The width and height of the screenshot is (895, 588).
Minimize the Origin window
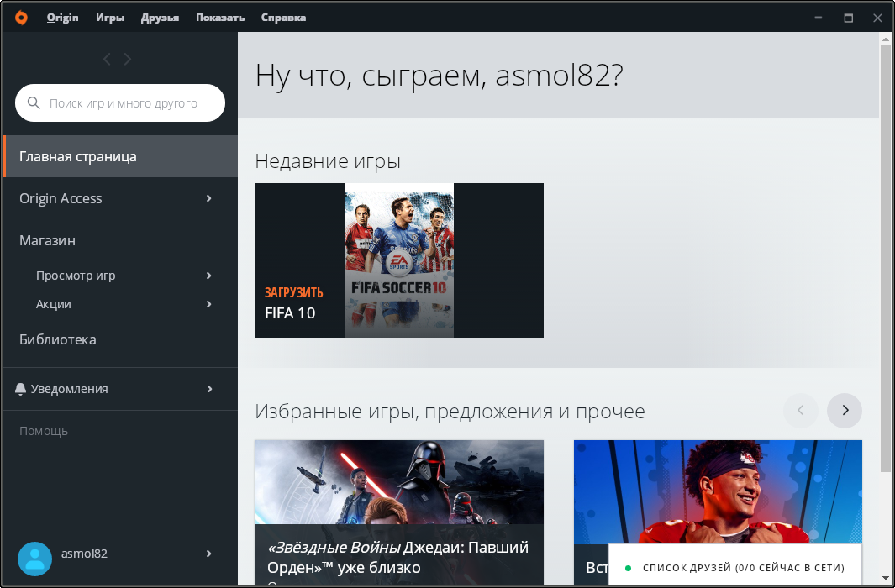pos(818,18)
